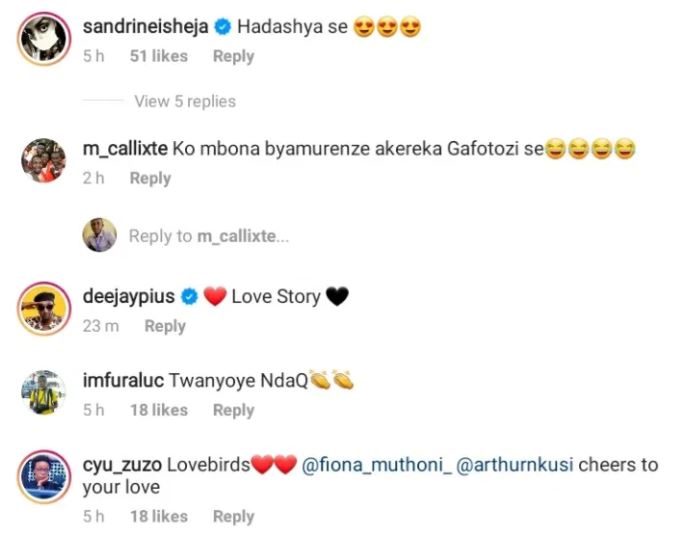The width and height of the screenshot is (694, 539).
Task: Open cyu_zuzo's profile avatar
Action: click(x=44, y=477)
